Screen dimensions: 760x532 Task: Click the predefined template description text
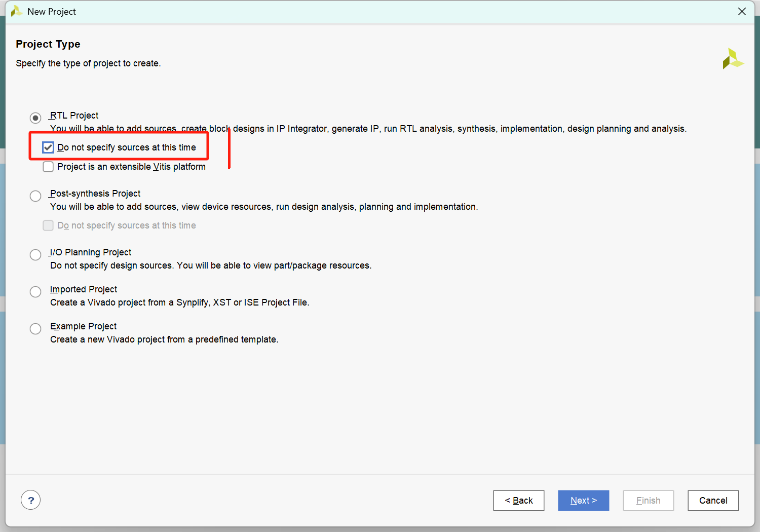pos(164,339)
